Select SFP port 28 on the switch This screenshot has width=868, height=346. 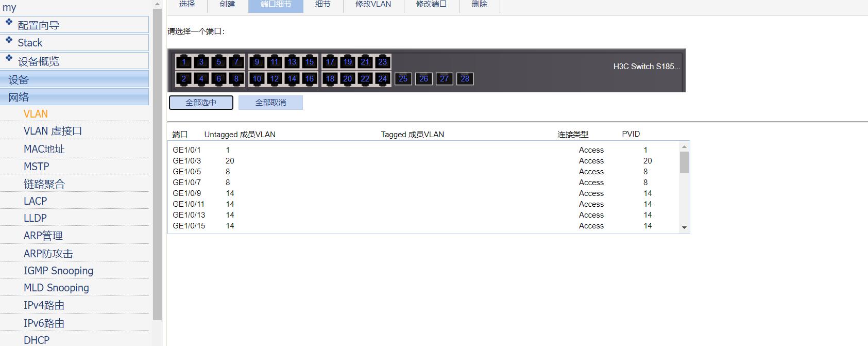pos(465,79)
